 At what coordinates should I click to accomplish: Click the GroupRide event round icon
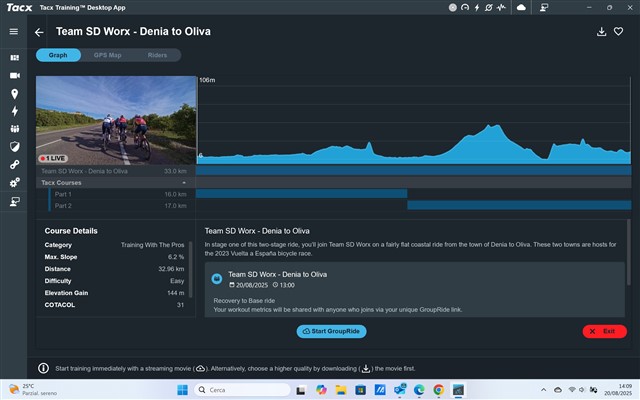[x=217, y=279]
